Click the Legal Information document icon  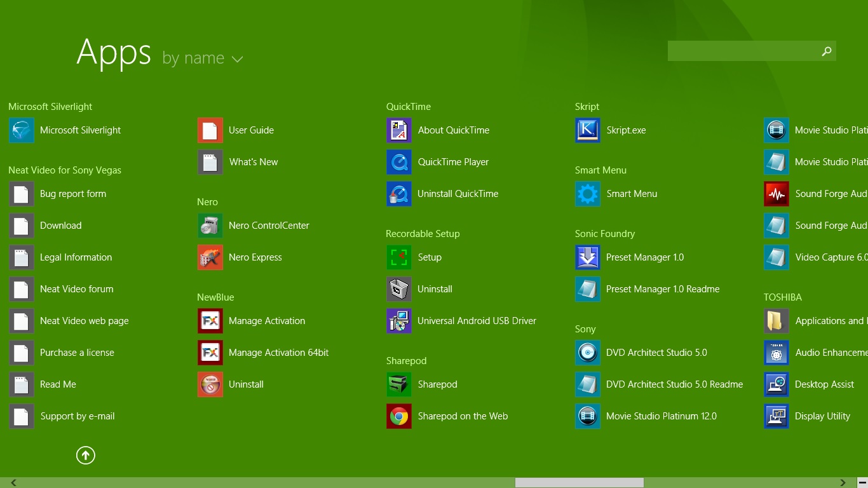(22, 257)
